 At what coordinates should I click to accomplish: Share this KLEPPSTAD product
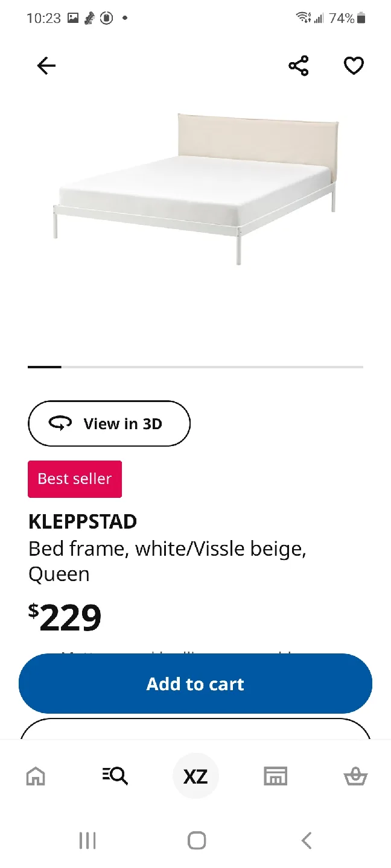[299, 66]
